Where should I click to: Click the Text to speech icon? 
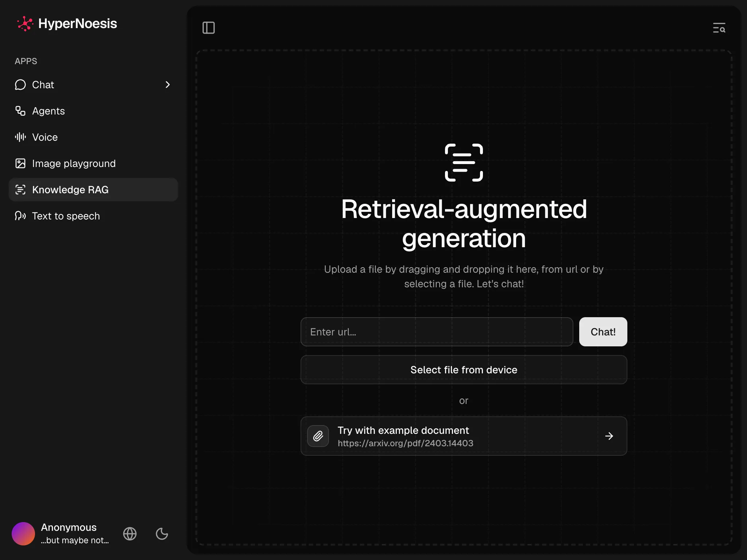point(20,216)
